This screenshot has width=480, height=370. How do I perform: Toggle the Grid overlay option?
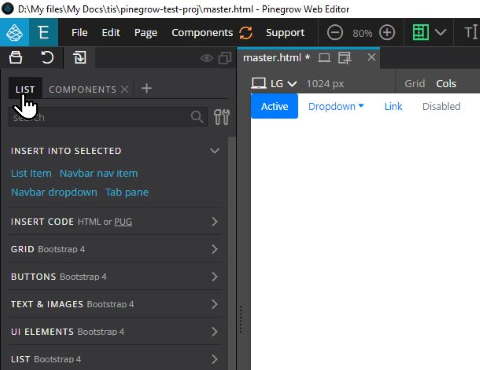pyautogui.click(x=415, y=83)
